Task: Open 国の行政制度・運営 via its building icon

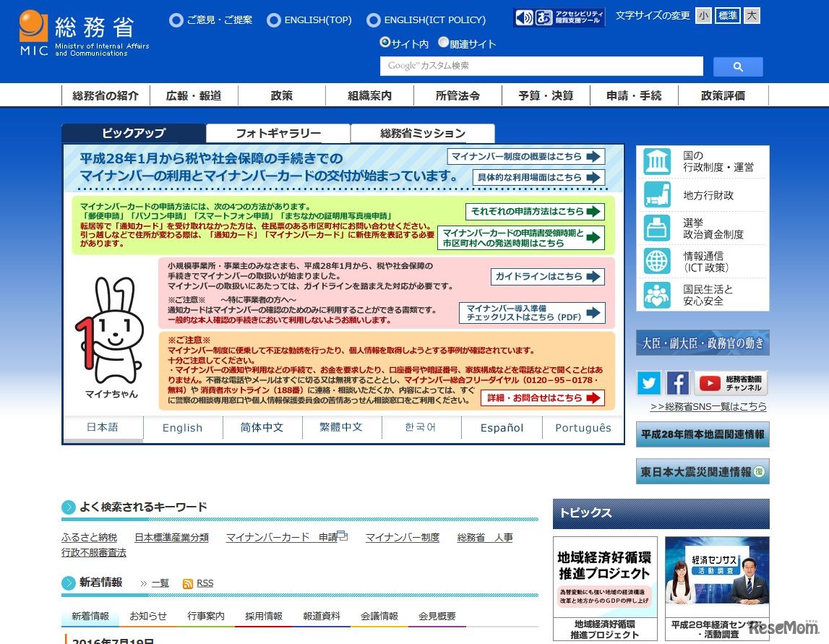Action: pos(656,161)
